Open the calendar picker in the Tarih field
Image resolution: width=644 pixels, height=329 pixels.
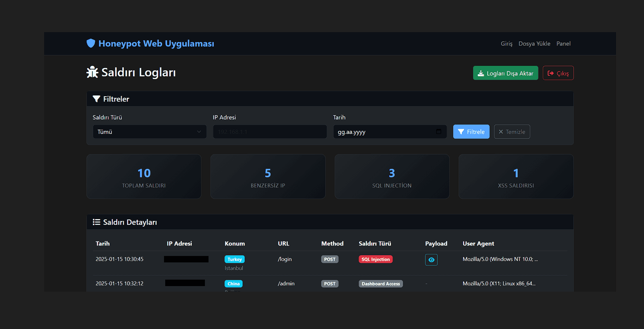[x=439, y=132]
